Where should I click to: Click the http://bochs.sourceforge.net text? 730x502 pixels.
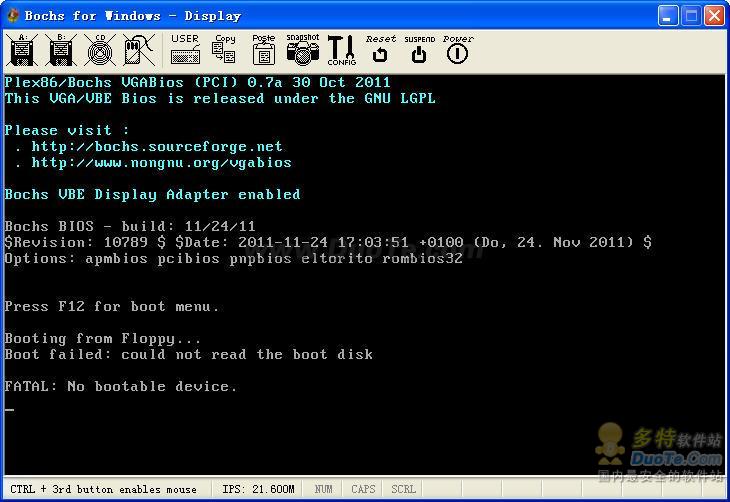[x=157, y=146]
